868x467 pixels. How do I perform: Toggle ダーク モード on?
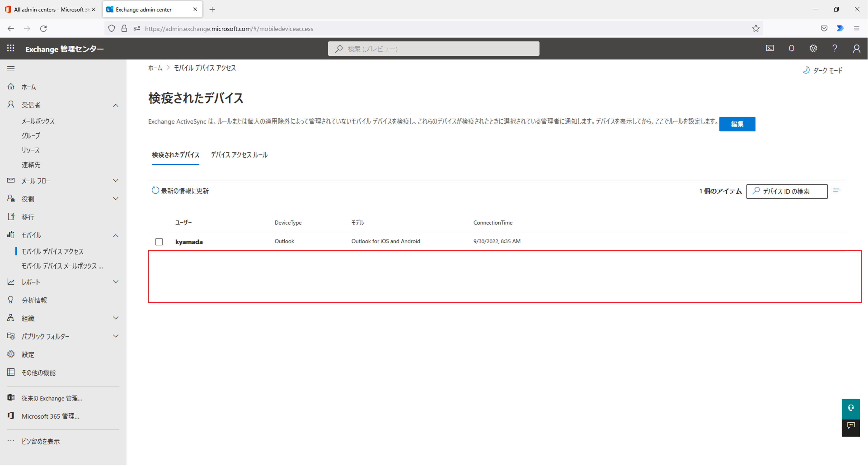(x=823, y=70)
